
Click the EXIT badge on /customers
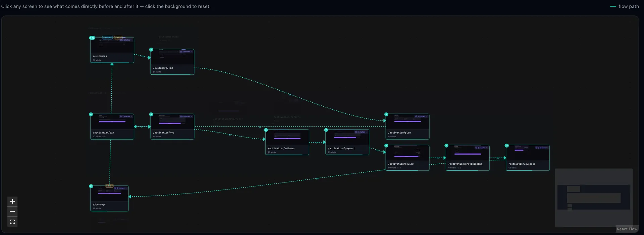tap(118, 37)
